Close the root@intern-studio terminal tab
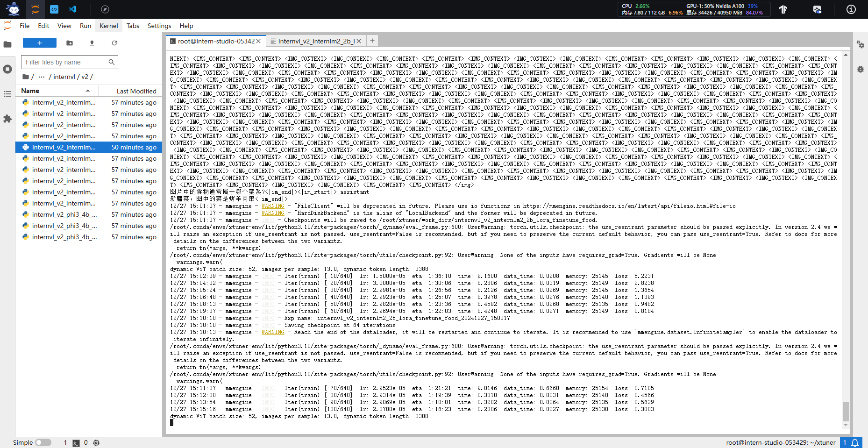Viewport: 868px width, 448px height. (258, 41)
